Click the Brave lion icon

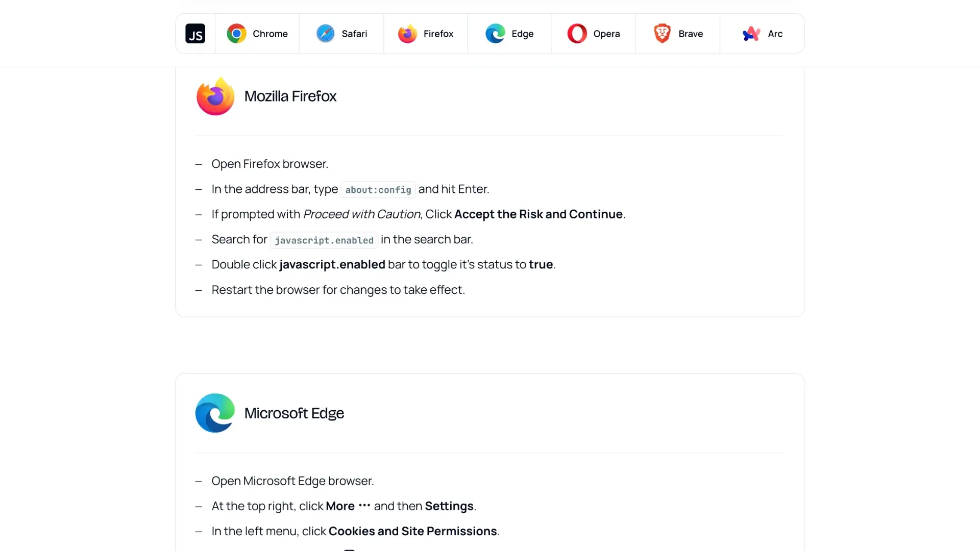(x=662, y=34)
